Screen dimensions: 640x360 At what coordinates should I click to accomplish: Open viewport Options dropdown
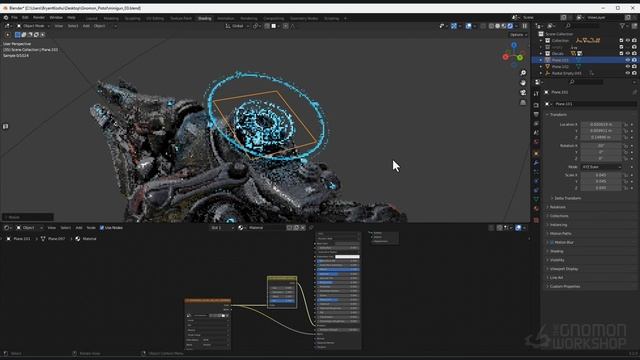coord(518,35)
